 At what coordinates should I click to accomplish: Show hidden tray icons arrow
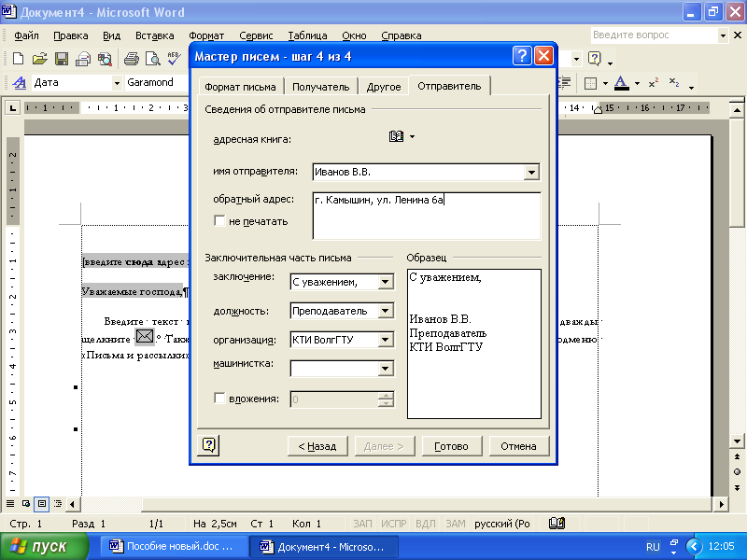(x=694, y=546)
